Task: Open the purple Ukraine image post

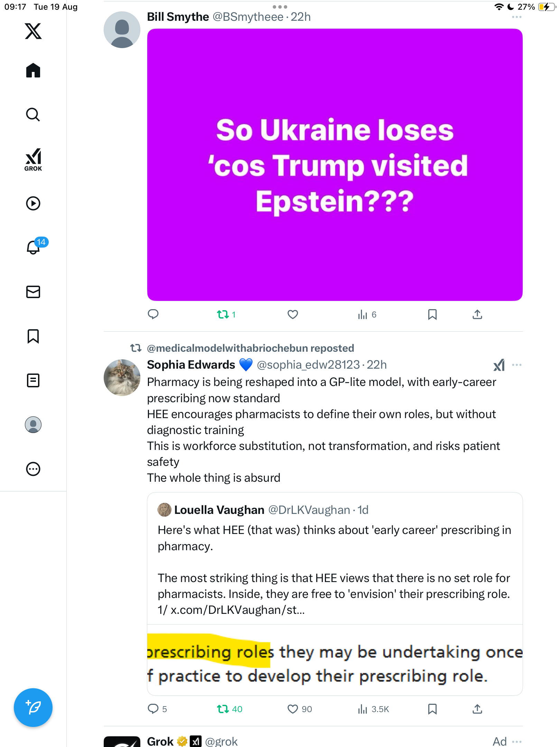Action: (335, 165)
